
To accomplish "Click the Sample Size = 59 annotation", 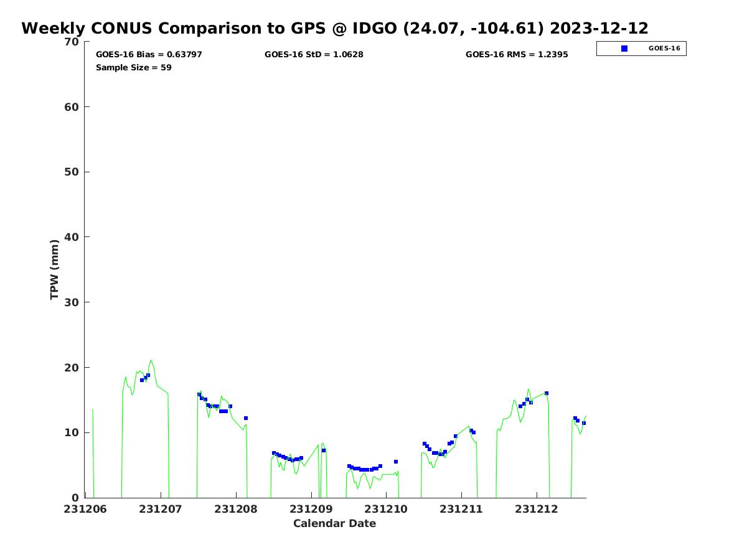I will [x=134, y=68].
